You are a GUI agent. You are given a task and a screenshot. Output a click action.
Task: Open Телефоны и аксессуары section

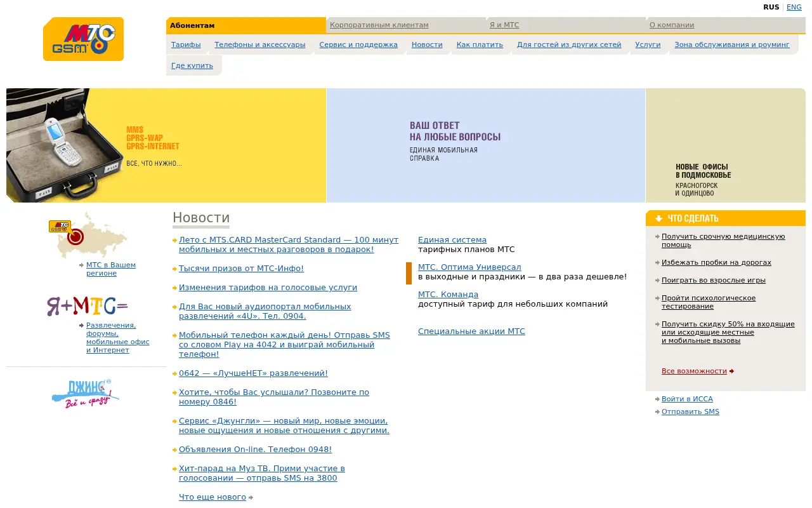point(260,44)
